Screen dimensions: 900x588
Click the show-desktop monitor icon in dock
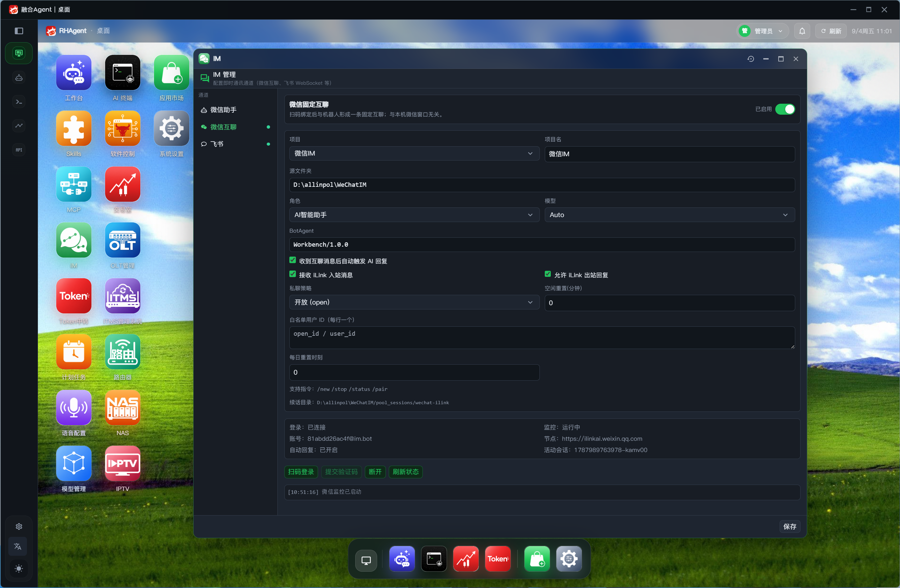(x=366, y=560)
